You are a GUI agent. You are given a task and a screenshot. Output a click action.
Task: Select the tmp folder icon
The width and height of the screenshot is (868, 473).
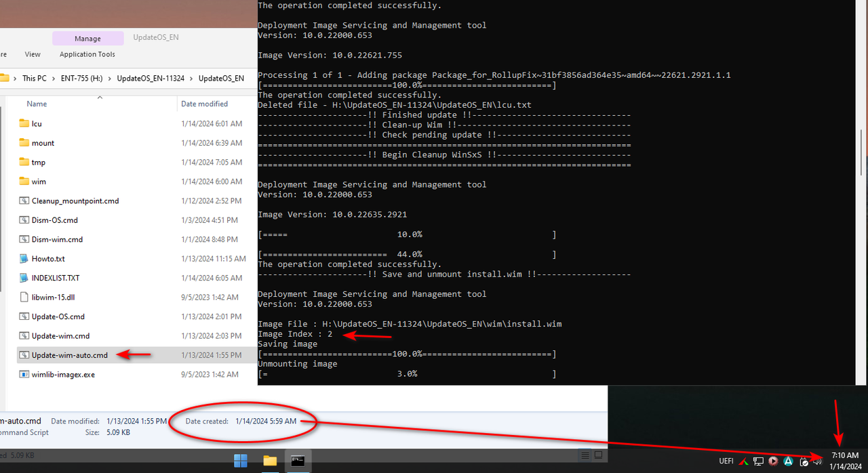24,163
